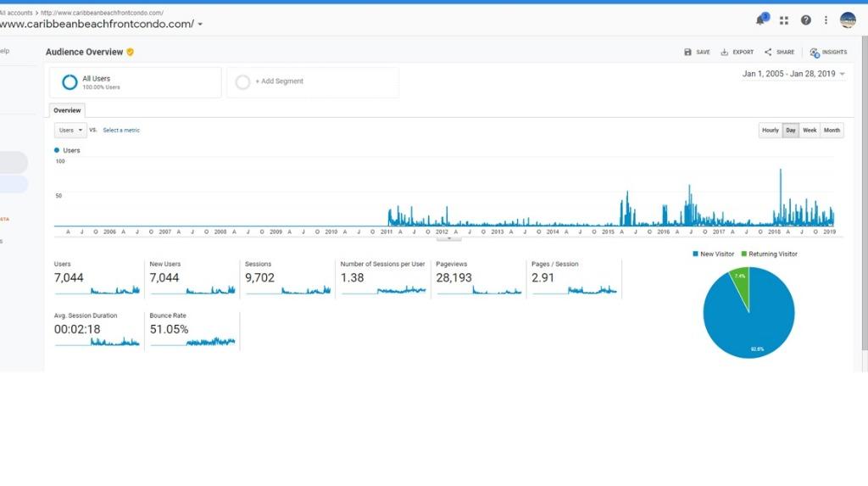
Task: Select the Overview tab
Action: pos(67,110)
